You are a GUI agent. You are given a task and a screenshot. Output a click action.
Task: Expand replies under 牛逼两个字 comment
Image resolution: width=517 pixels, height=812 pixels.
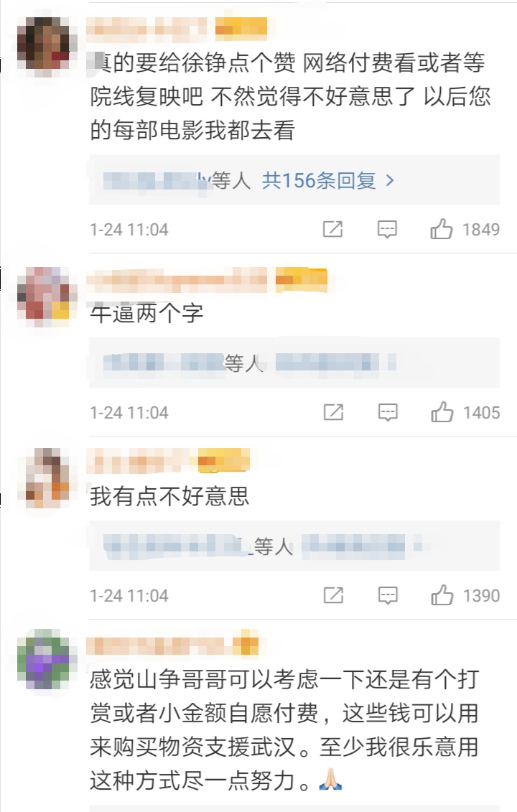294,363
